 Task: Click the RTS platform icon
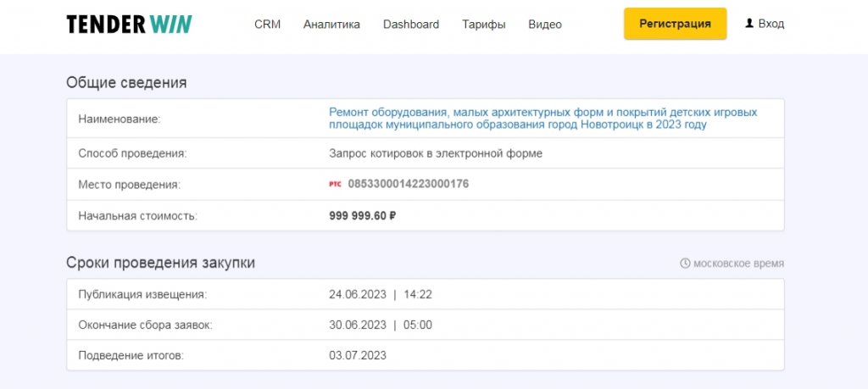tap(336, 184)
